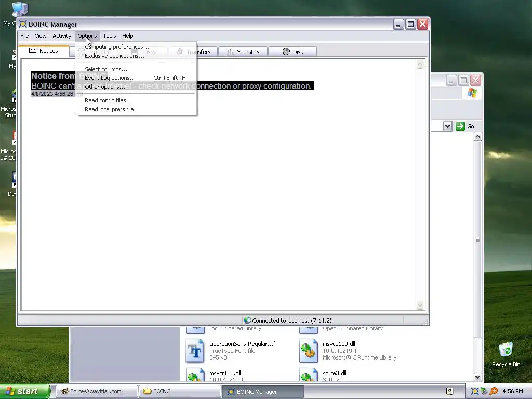Switch to ThrowAwayMail.com taskbar window
Viewport: 532px width, 399px height.
point(97,391)
